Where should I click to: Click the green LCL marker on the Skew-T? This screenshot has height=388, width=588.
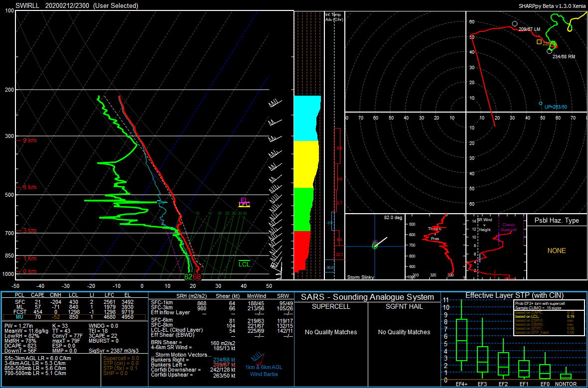tap(245, 263)
